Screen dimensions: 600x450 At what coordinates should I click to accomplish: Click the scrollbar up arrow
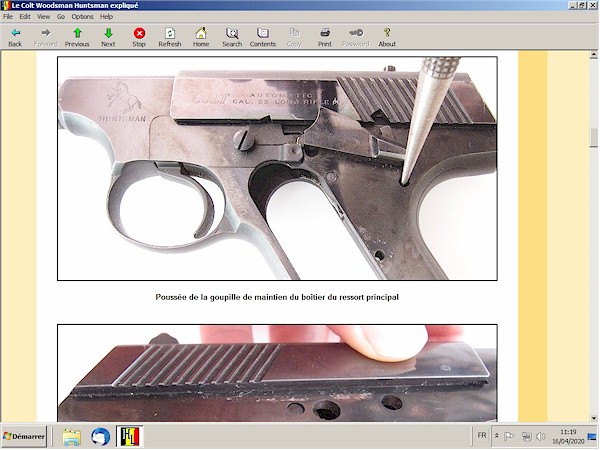593,55
